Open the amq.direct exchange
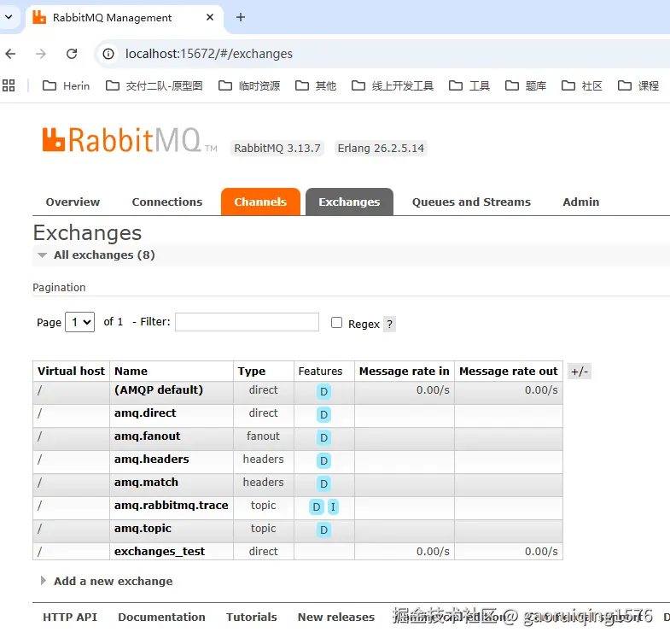This screenshot has width=670, height=644. point(145,413)
